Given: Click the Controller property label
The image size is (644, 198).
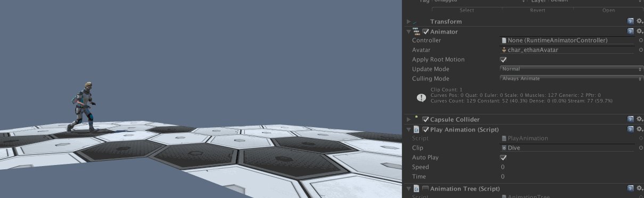Looking at the screenshot, I should [x=426, y=40].
